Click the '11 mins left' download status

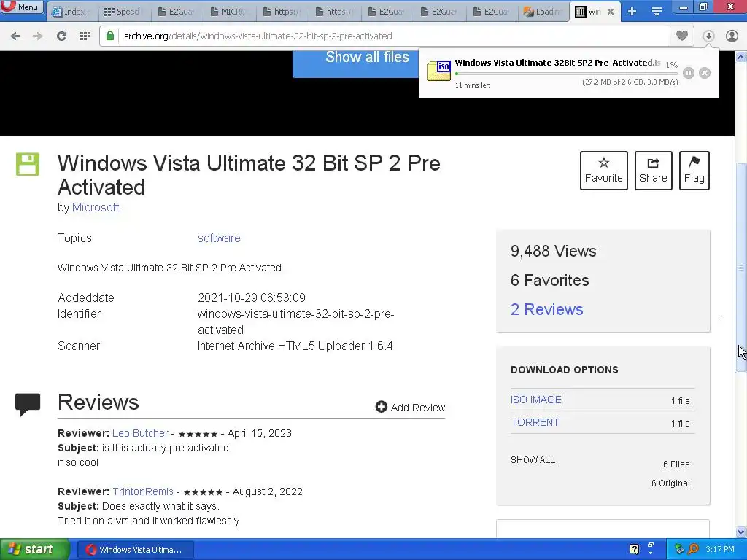(x=473, y=85)
